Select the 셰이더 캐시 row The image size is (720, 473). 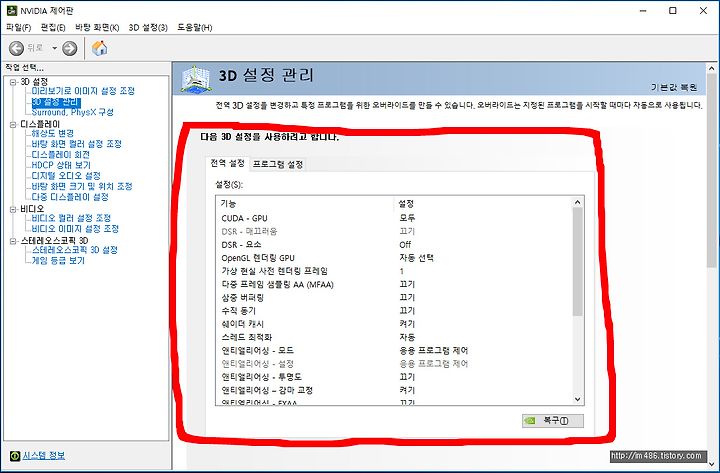(x=394, y=324)
